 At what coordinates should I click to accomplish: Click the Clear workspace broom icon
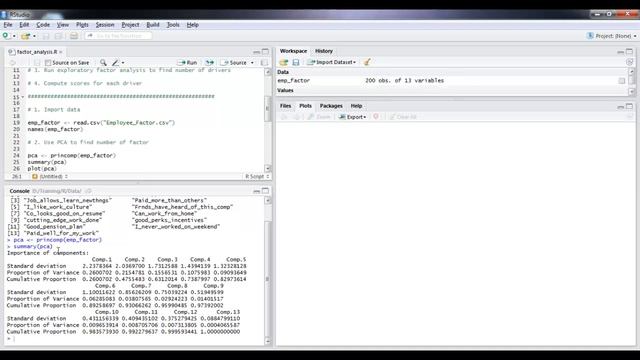(367, 62)
